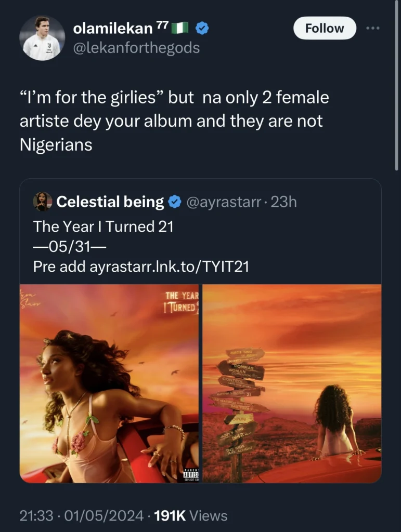View the album front cover image
The width and height of the screenshot is (401, 532).
(x=109, y=383)
